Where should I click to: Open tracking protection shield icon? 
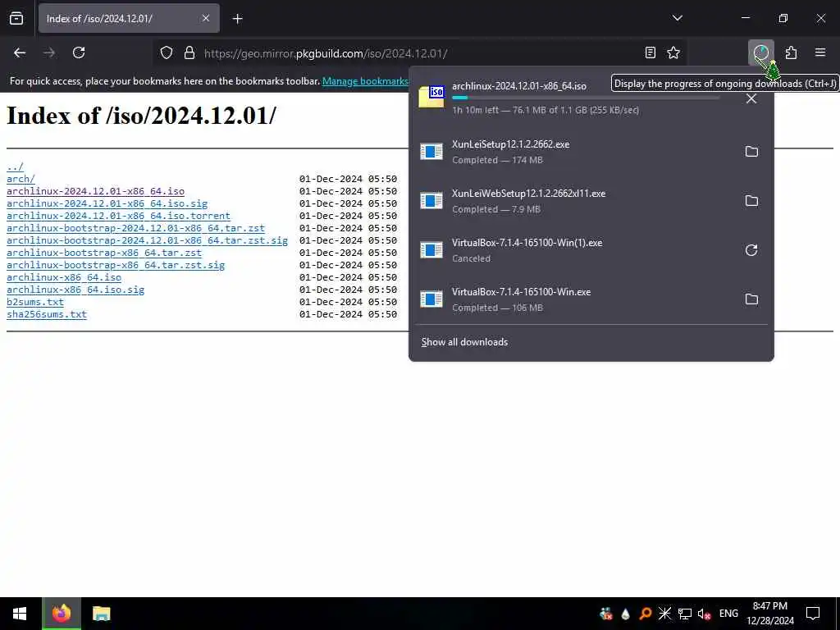(x=167, y=53)
